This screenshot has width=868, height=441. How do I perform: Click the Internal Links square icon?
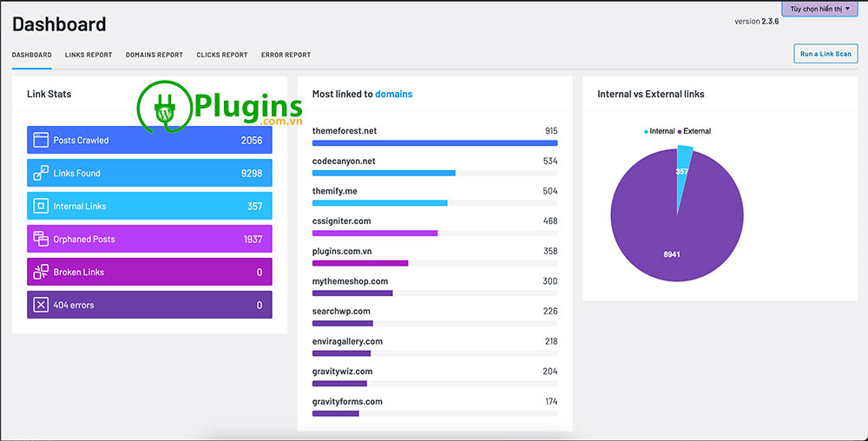pos(41,206)
